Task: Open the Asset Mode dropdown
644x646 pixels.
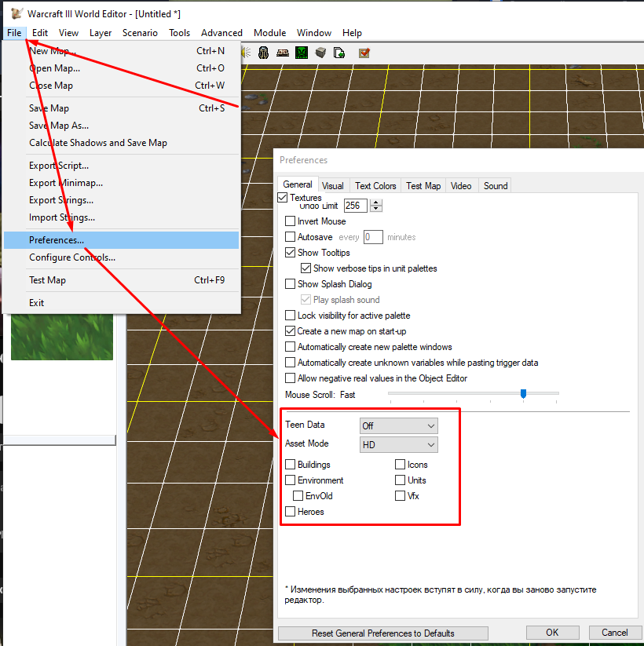Action: click(399, 445)
